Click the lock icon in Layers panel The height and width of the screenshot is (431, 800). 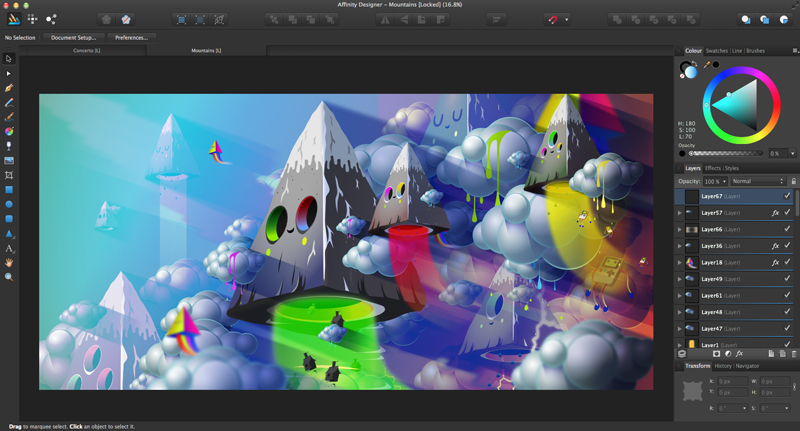point(793,181)
